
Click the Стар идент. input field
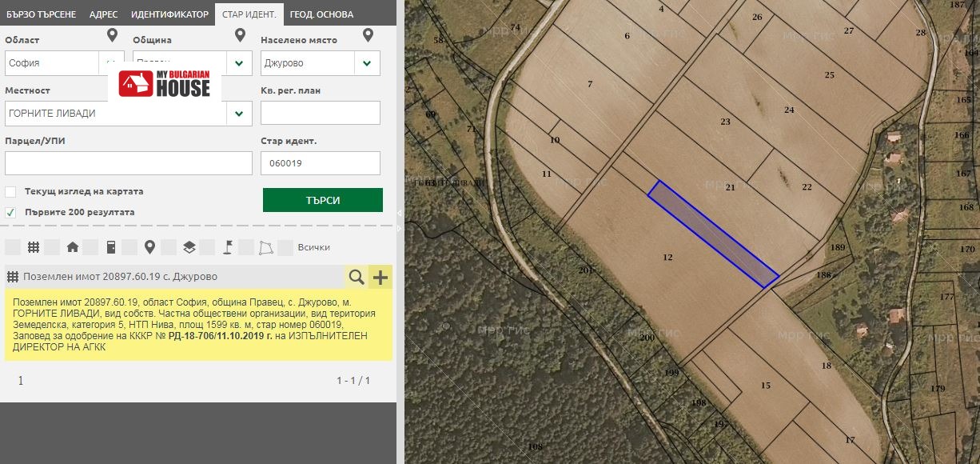pos(320,163)
